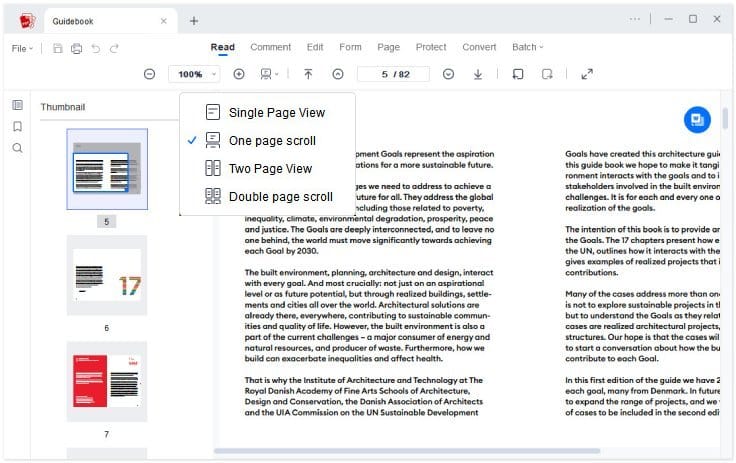Image resolution: width=736 pixels, height=463 pixels.
Task: Switch to the Page tab
Action: point(389,47)
